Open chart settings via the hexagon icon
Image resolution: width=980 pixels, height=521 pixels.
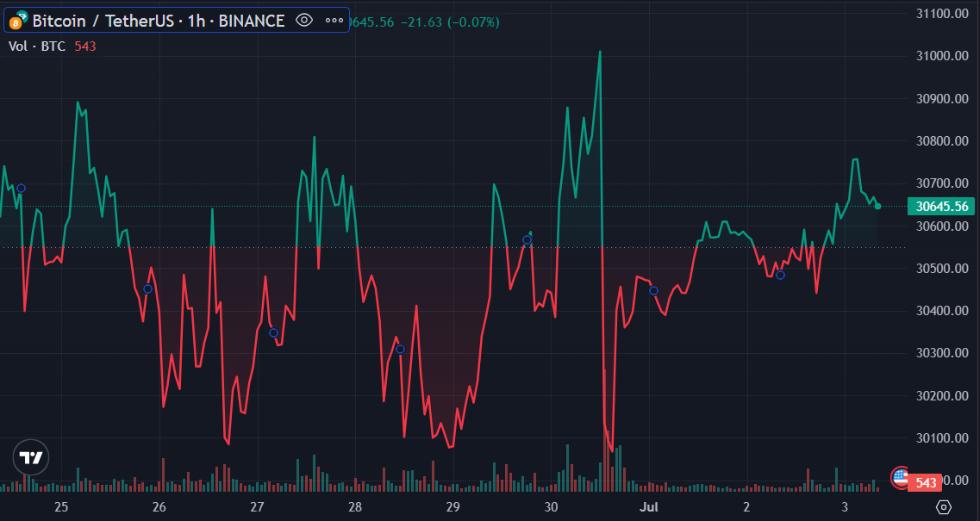(944, 506)
